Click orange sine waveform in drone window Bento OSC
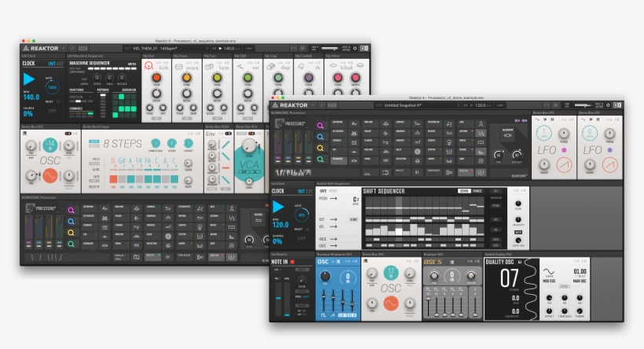The image size is (644, 349). (x=390, y=303)
